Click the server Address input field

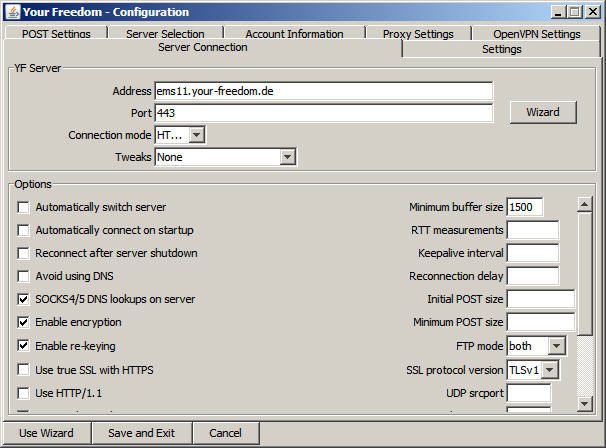[x=323, y=91]
